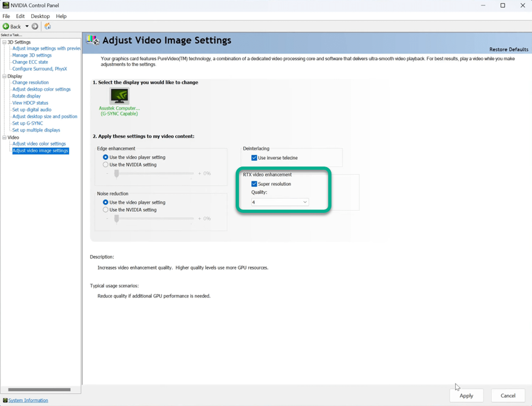The width and height of the screenshot is (532, 406).
Task: Collapse the Video tree node
Action: click(4, 137)
